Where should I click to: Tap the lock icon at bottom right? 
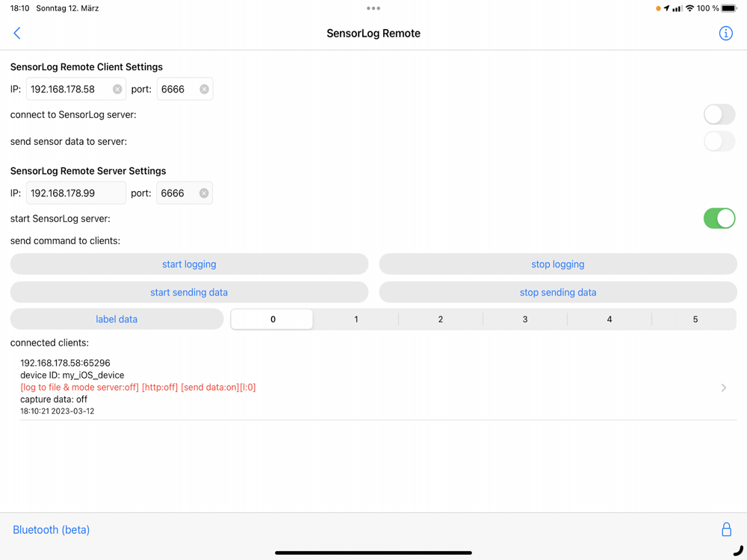726,529
